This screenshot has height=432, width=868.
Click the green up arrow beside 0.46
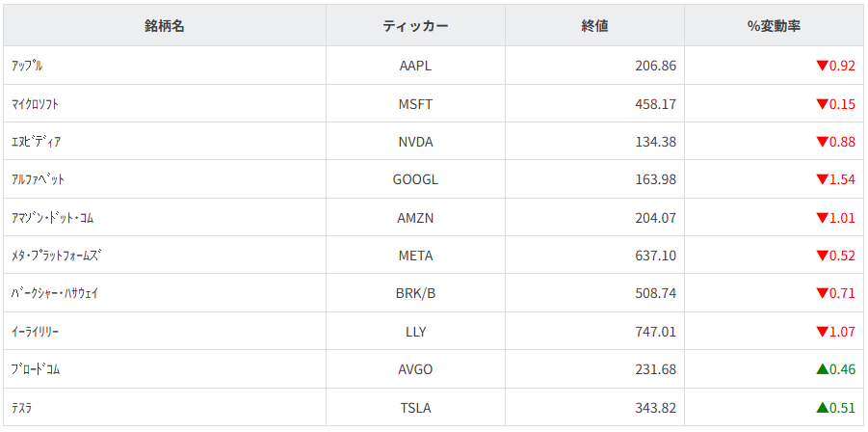click(x=822, y=369)
